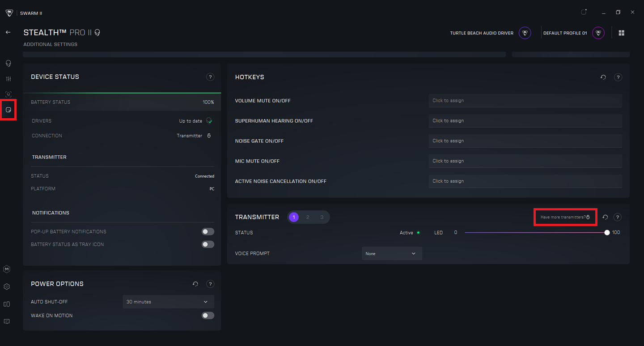Open the device pairing sidebar icon
Screen dimensions: 644x346
[7, 304]
